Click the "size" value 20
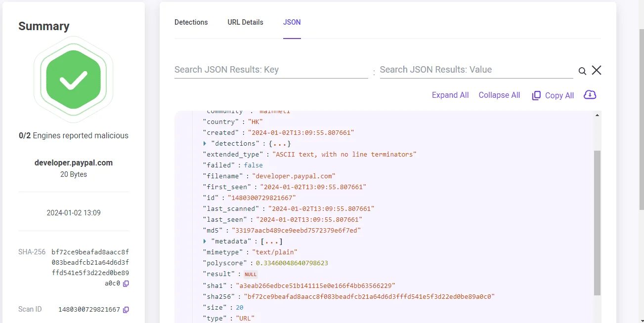The height and width of the screenshot is (323, 644). pyautogui.click(x=239, y=308)
